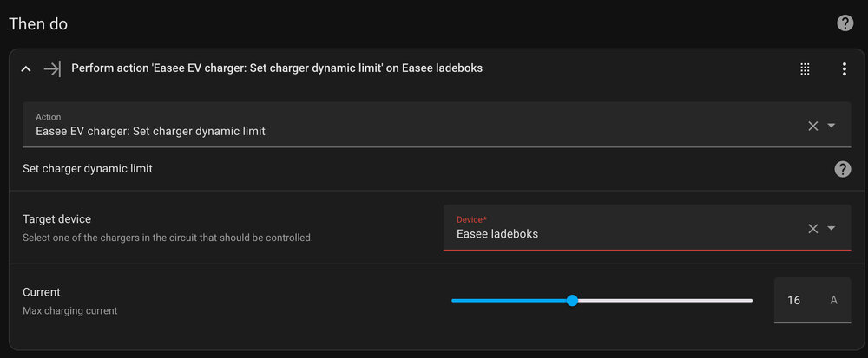868x358 pixels.
Task: Click the 'Then do' heading
Action: coord(38,23)
